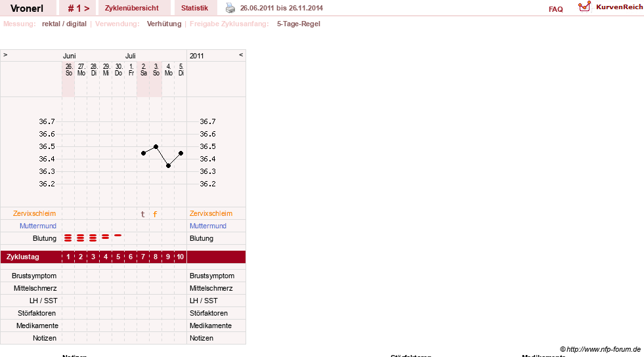Image resolution: width=644 pixels, height=357 pixels.
Task: Click the 26. So date header
Action: point(68,70)
